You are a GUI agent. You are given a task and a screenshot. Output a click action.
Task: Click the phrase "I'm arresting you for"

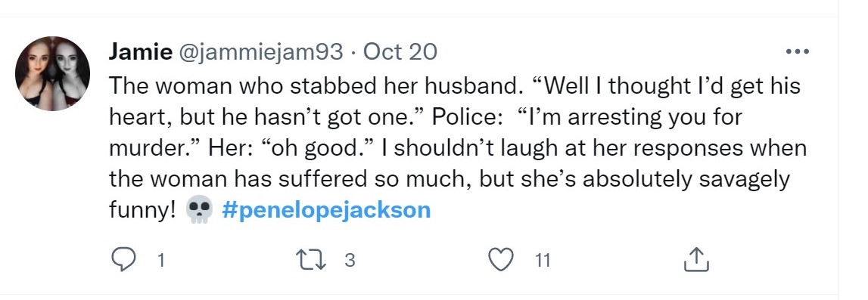pos(630,118)
